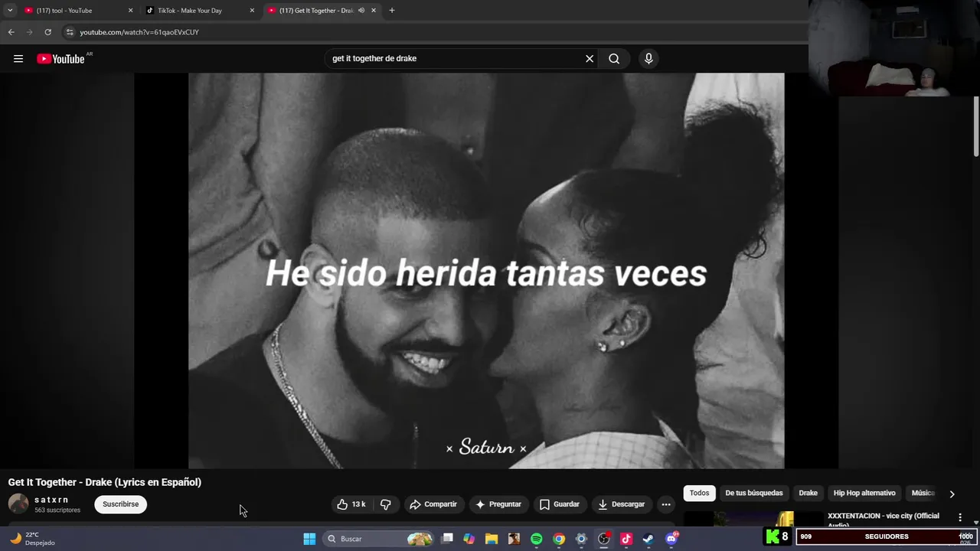The height and width of the screenshot is (551, 980).
Task: Go back in browser history
Action: click(11, 32)
